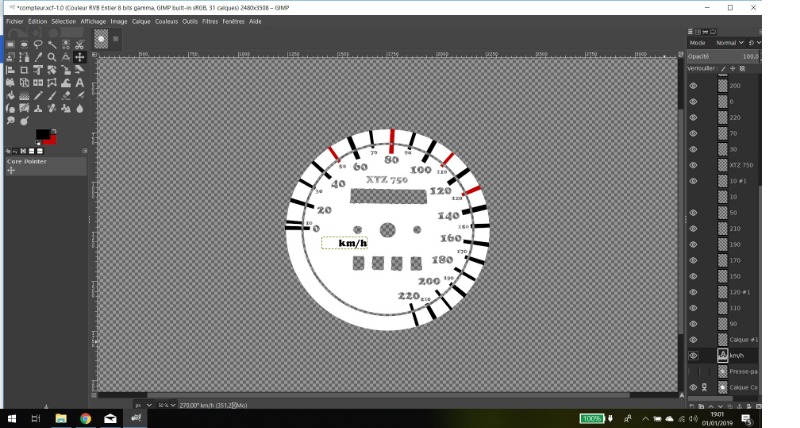Screen dimensions: 800x428
Task: Select the layer named 220
Action: (x=734, y=118)
